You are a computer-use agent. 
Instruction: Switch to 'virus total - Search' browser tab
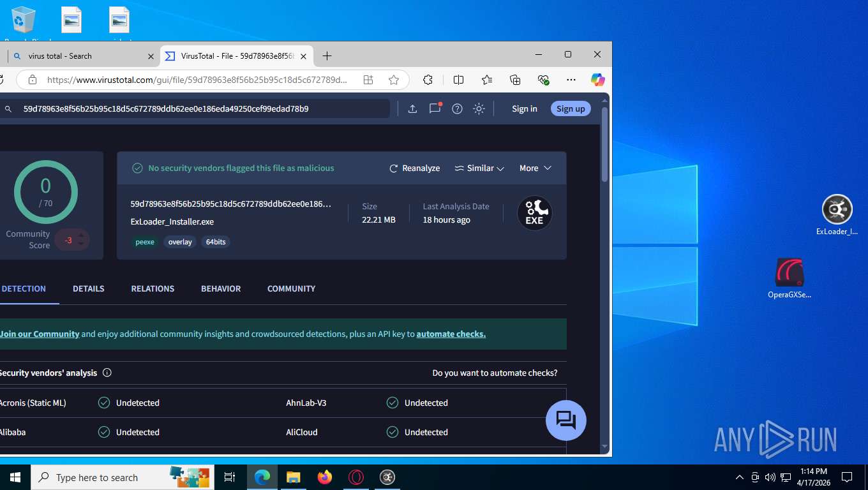click(x=82, y=56)
